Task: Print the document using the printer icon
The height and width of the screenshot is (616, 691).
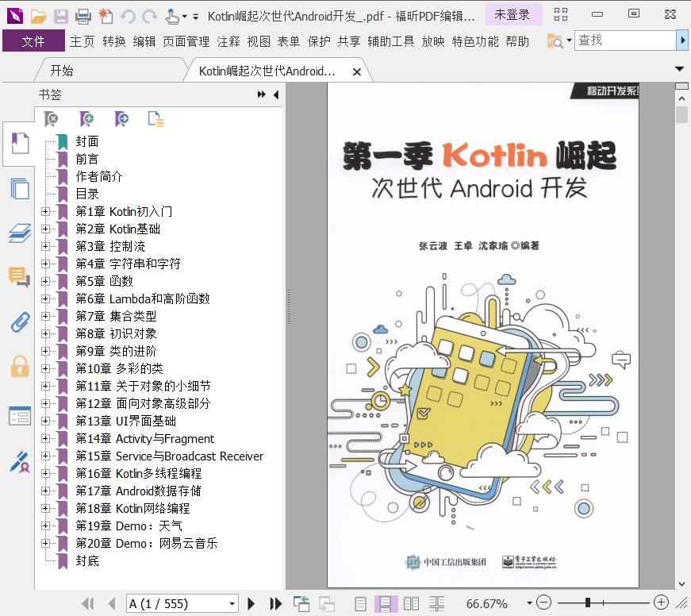Action: (83, 17)
